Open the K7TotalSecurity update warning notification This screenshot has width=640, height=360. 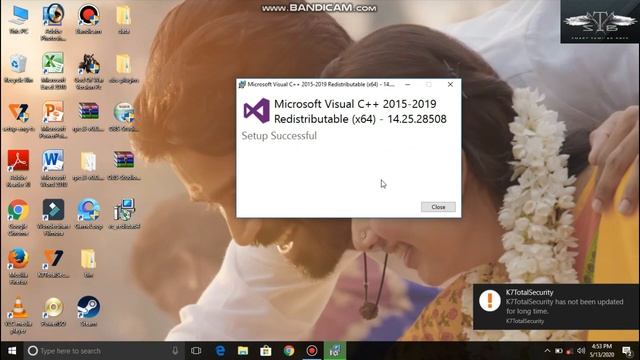[556, 307]
